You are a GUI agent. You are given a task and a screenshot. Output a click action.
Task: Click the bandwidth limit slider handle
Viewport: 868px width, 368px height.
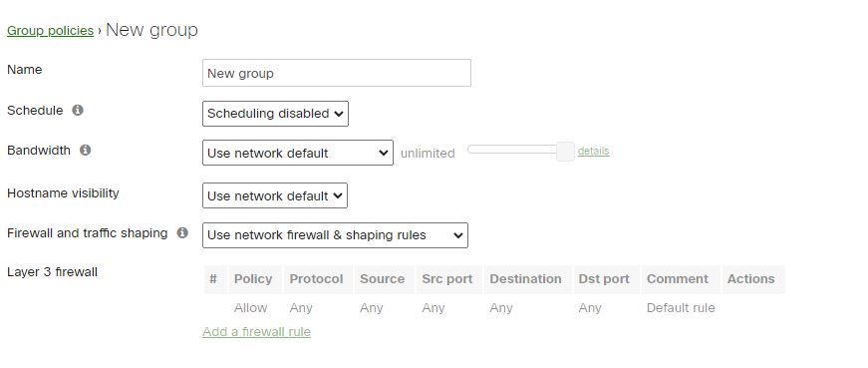click(x=565, y=152)
